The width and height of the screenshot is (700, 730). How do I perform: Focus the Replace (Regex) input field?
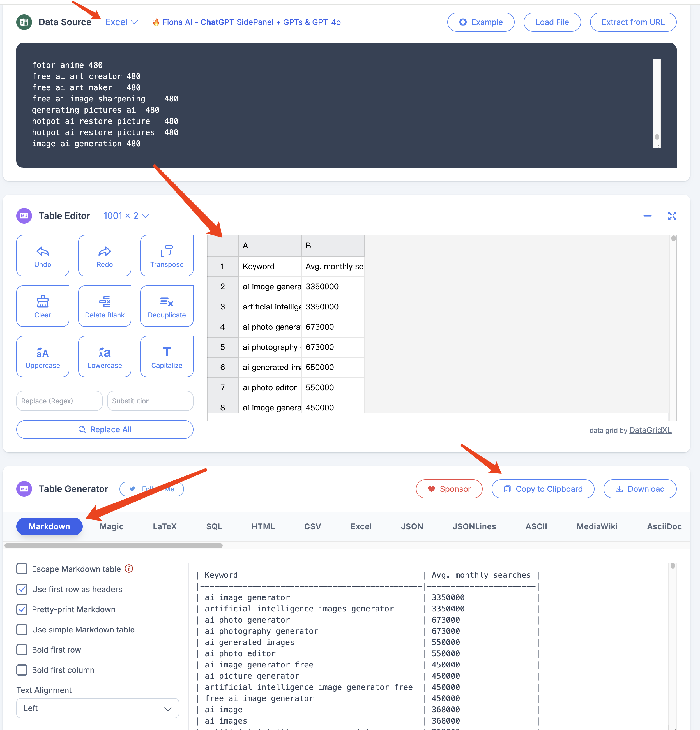(59, 401)
